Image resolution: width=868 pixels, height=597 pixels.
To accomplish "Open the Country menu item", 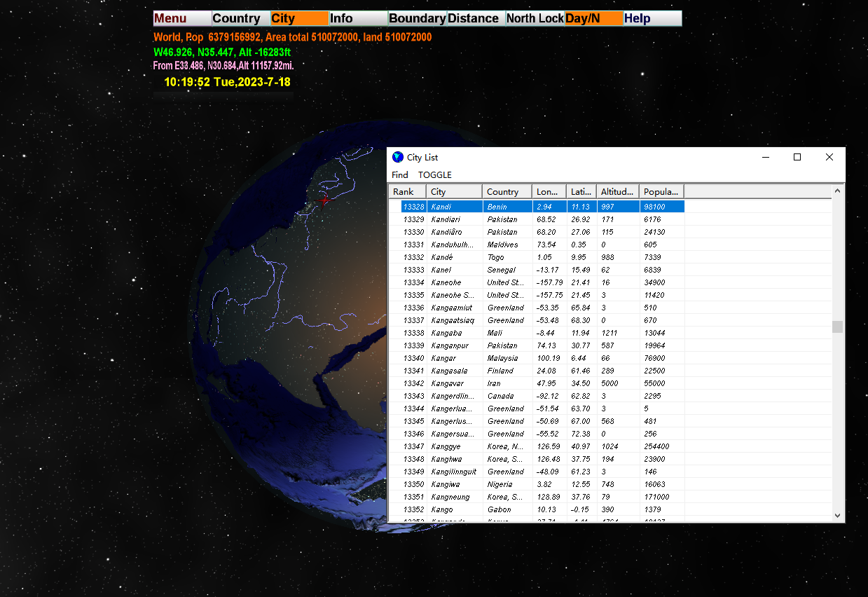I will [x=241, y=18].
